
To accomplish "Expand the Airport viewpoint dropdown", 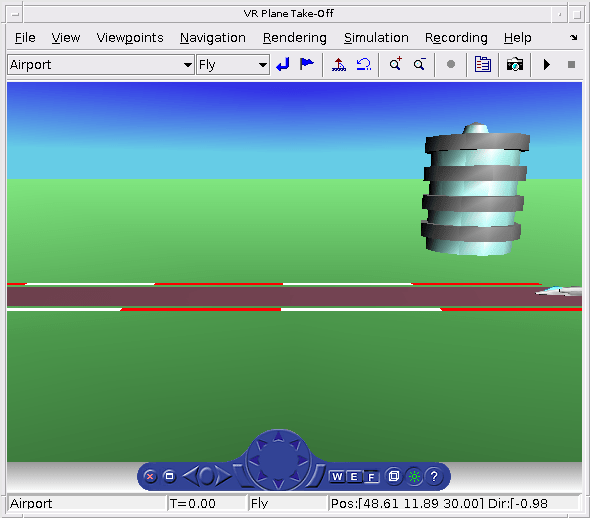I will coord(187,65).
